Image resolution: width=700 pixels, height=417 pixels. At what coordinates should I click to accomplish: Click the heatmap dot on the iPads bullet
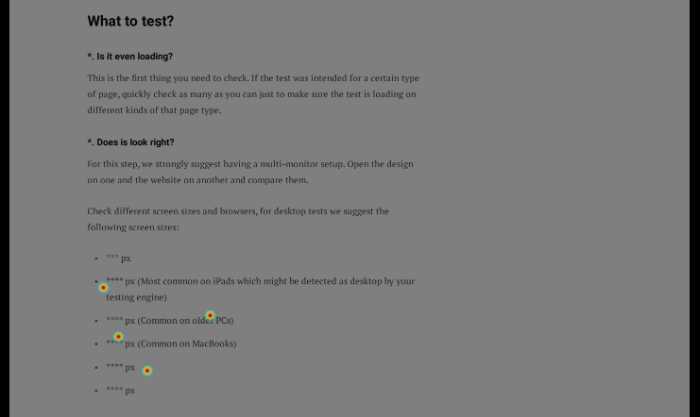[x=104, y=287]
